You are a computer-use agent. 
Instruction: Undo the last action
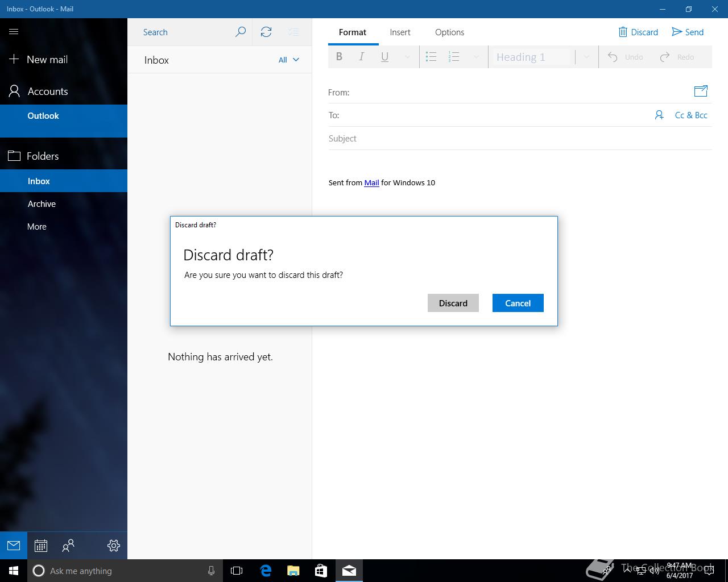(625, 57)
